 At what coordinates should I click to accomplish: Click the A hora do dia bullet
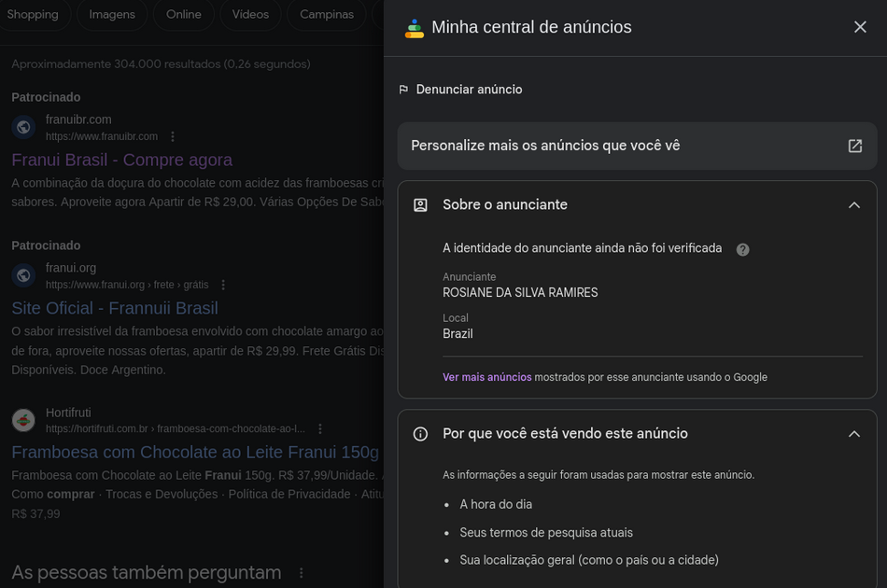(x=496, y=504)
